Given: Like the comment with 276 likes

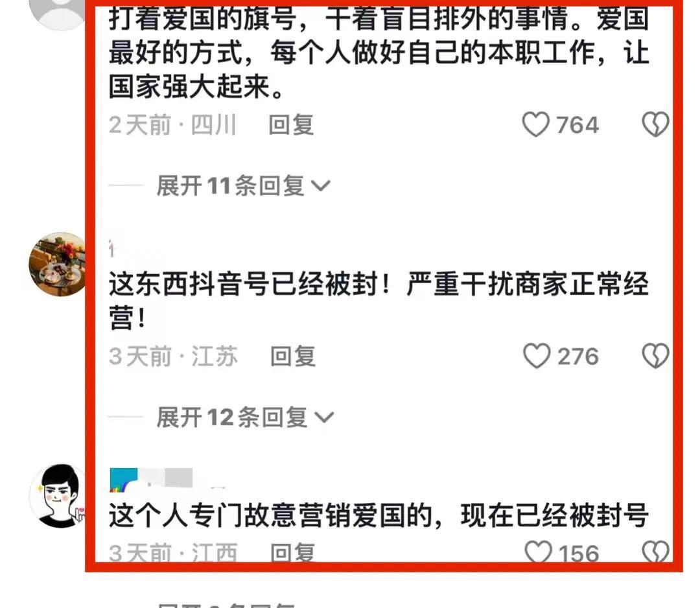Looking at the screenshot, I should [x=536, y=356].
